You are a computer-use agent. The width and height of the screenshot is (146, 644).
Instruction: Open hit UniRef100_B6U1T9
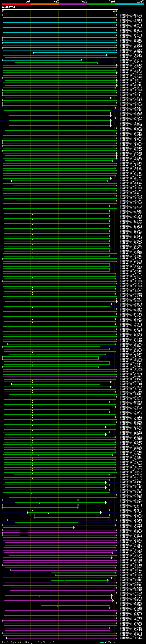(131, 30)
